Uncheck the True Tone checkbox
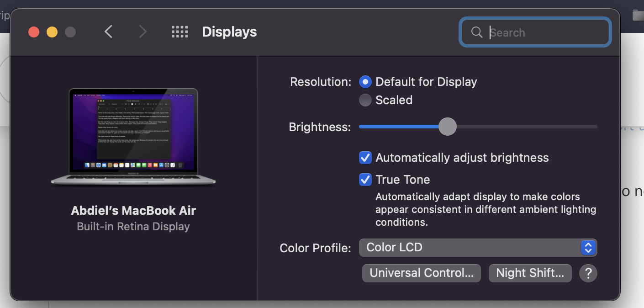Screen dimensions: 644x308 (x=365, y=180)
